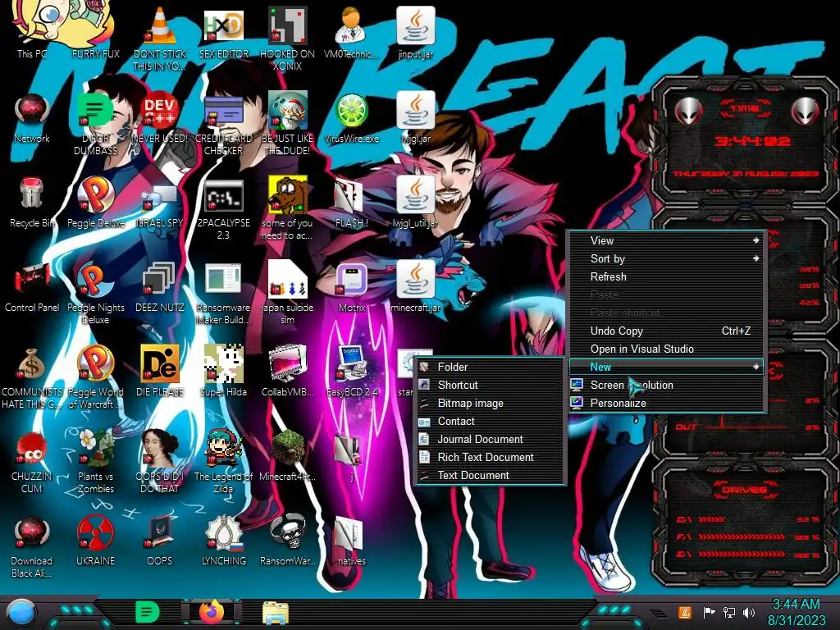Image resolution: width=840 pixels, height=630 pixels.
Task: Open the green chat app in taskbar
Action: (x=147, y=612)
